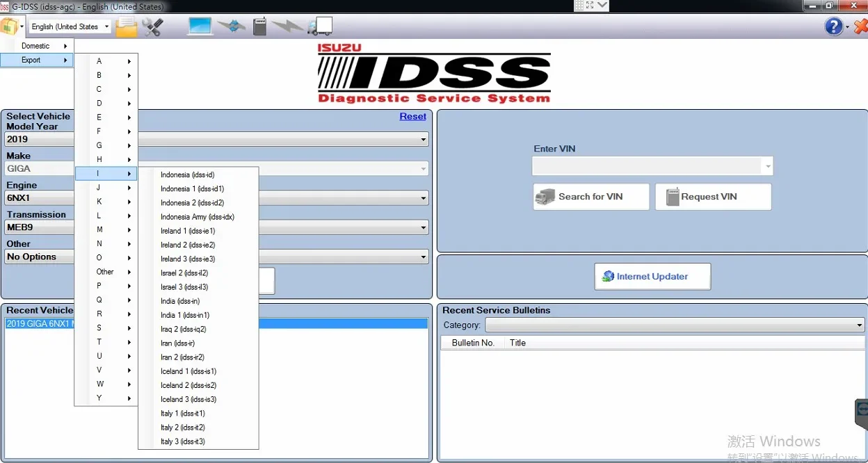868x463 pixels.
Task: Click the laptop screen toolbar icon
Action: pos(200,27)
